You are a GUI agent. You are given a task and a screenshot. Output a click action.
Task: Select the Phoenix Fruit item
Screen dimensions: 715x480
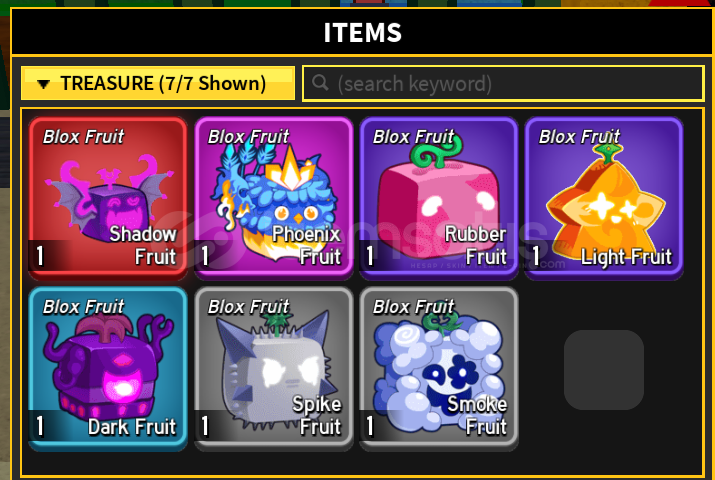point(274,198)
